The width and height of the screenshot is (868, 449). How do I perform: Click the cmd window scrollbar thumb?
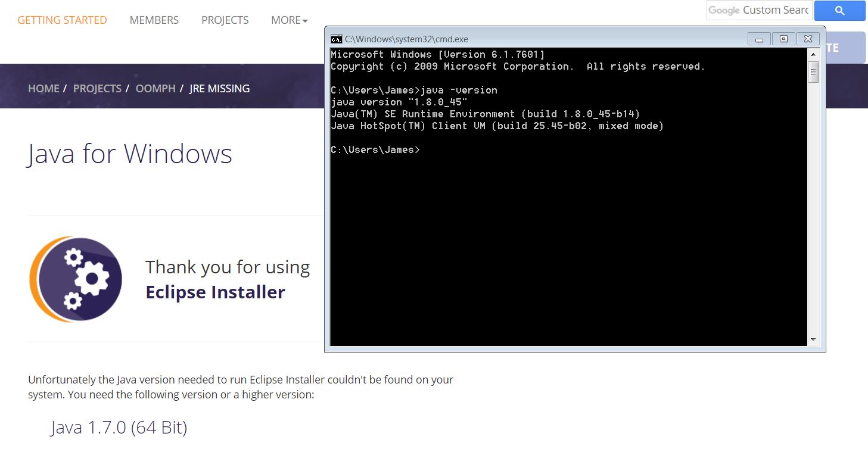[814, 71]
